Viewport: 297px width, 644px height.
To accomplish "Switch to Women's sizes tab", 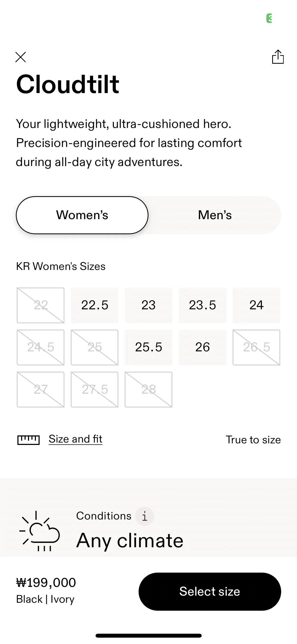I will [82, 215].
